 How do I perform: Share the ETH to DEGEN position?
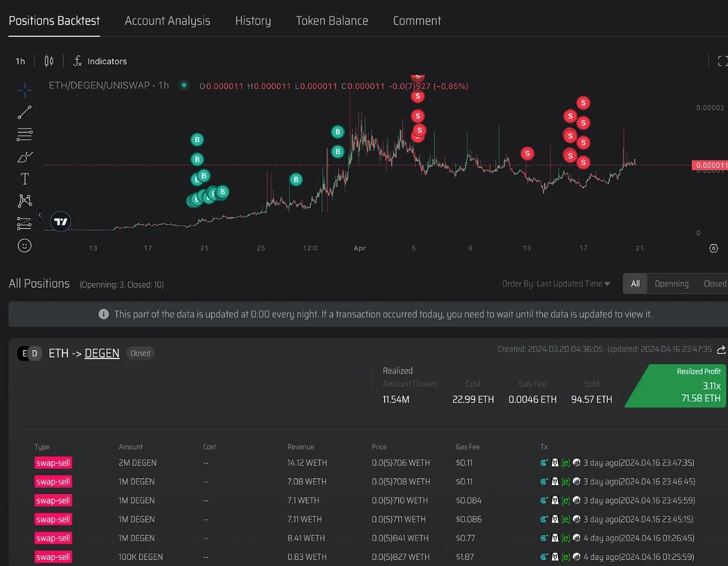click(721, 349)
